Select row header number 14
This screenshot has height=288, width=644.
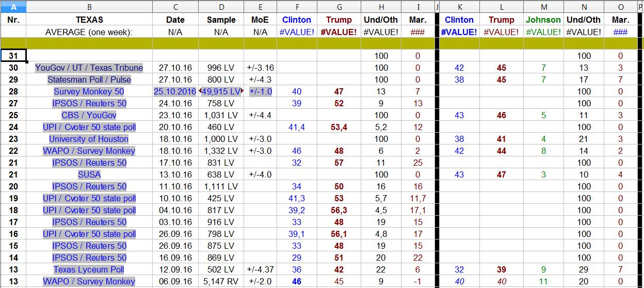click(x=13, y=258)
